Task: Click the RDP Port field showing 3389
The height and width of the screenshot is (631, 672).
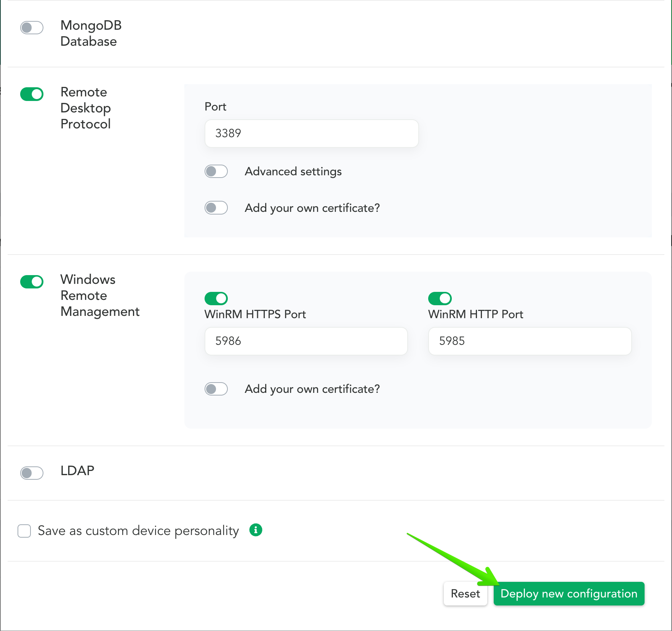Action: 312,133
